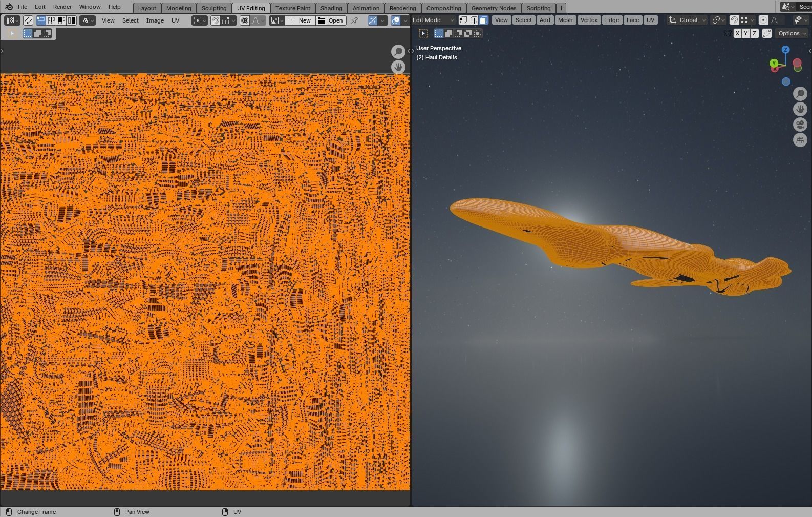Open the UV editor pivot point dropdown
812x517 pixels.
200,20
